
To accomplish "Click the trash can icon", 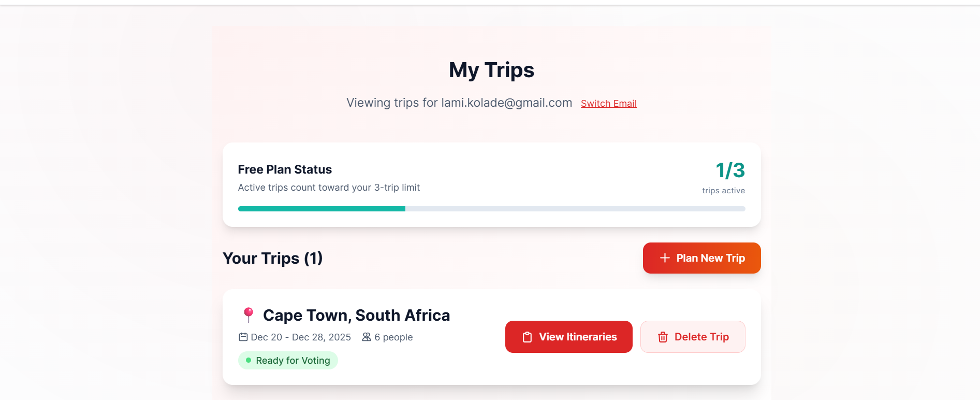I will 663,337.
